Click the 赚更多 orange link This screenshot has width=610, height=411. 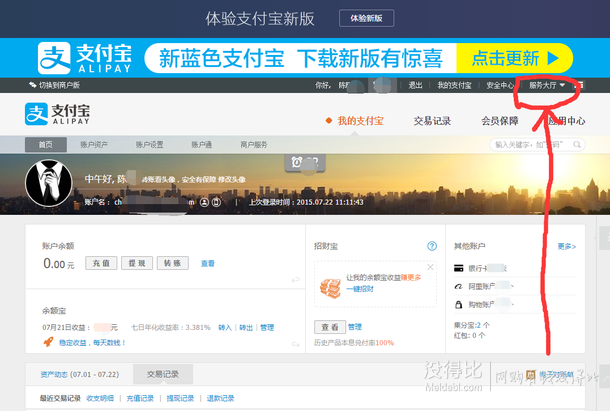point(411,278)
